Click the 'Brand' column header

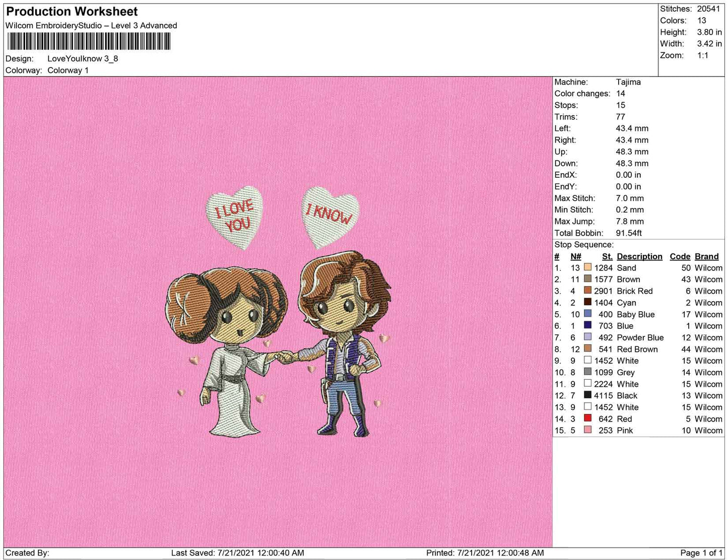[707, 256]
